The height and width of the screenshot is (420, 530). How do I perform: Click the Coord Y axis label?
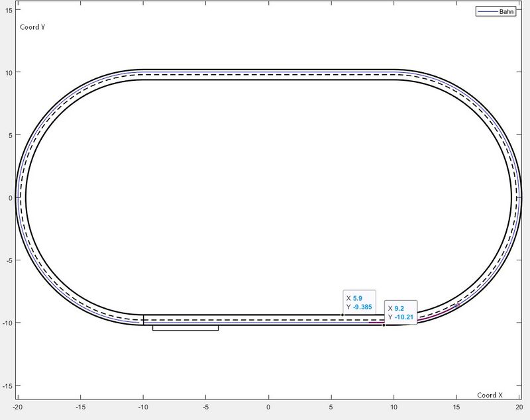(x=32, y=28)
